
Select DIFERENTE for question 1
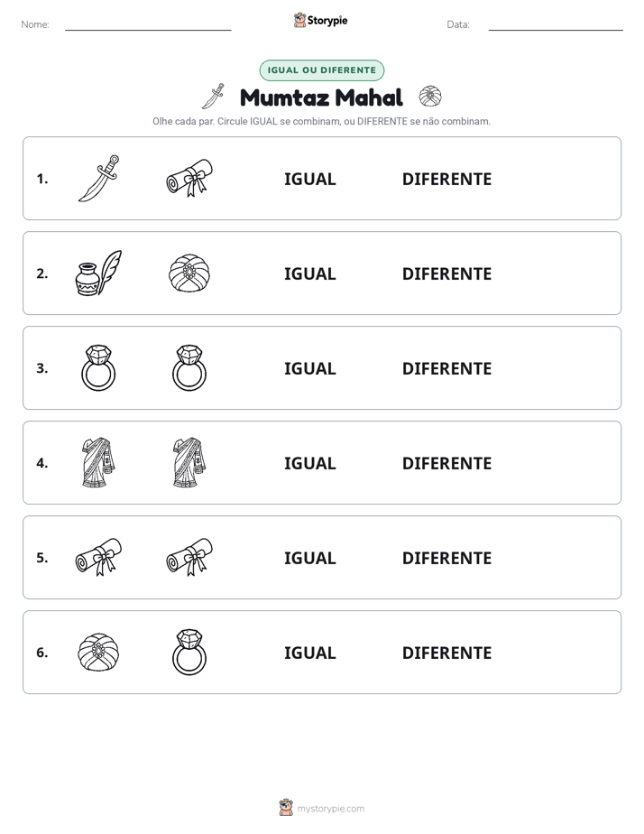446,179
